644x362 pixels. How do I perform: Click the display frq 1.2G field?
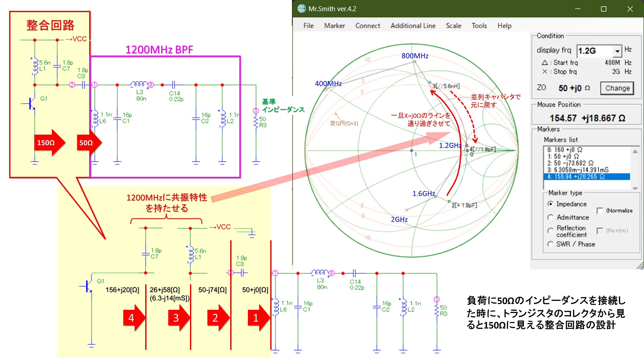click(594, 51)
